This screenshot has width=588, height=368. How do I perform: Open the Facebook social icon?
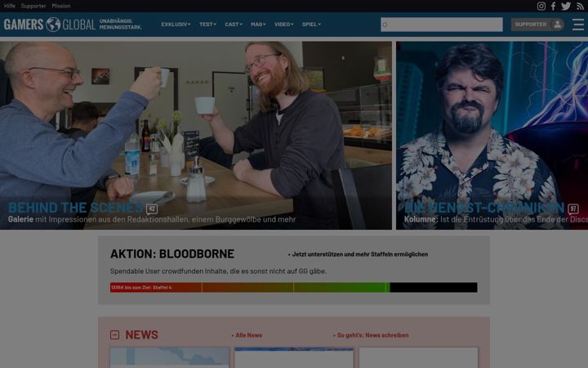pyautogui.click(x=553, y=6)
